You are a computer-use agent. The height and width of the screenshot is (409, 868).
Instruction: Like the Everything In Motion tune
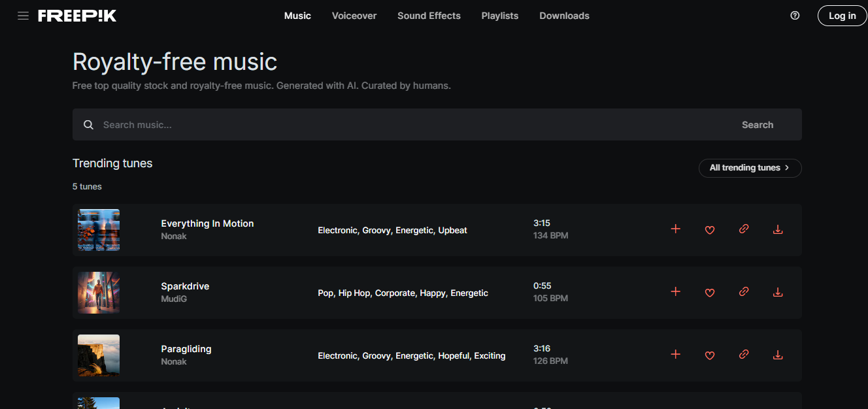710,229
